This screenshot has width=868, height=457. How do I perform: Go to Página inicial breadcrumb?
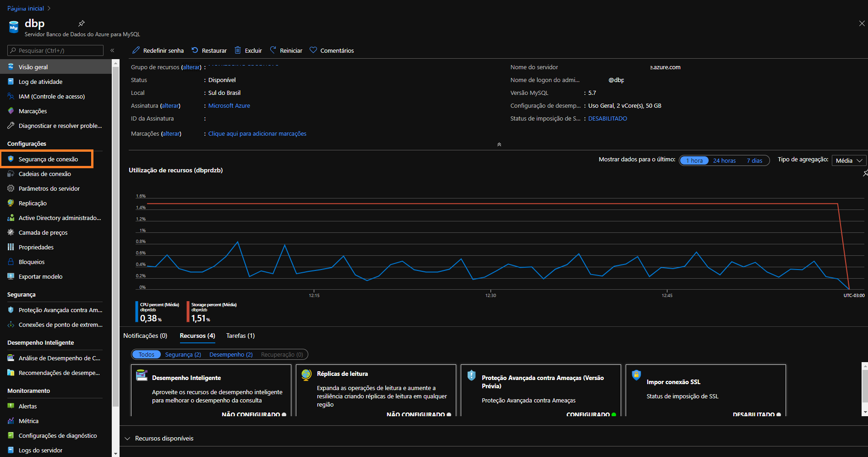[26, 8]
